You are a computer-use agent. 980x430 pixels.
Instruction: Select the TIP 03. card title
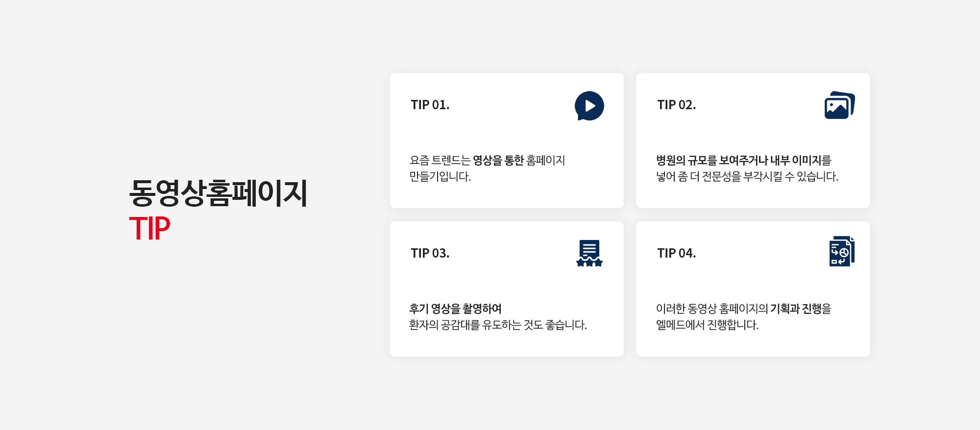430,253
